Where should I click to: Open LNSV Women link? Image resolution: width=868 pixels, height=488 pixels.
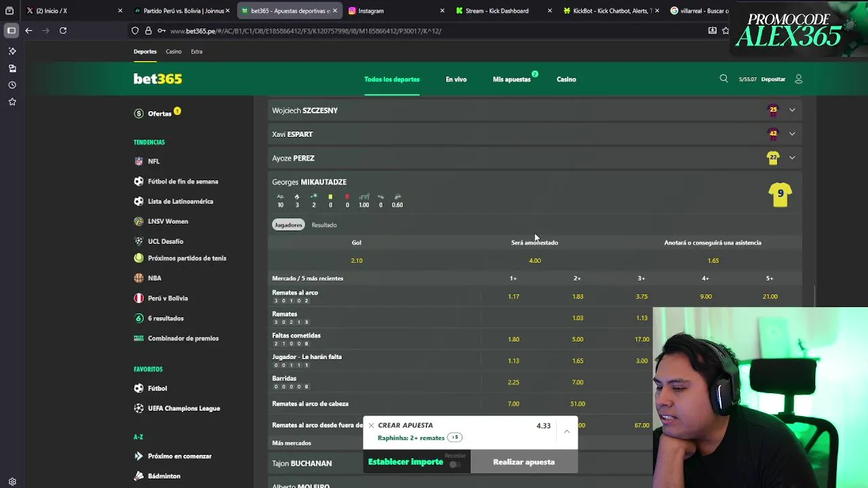168,221
